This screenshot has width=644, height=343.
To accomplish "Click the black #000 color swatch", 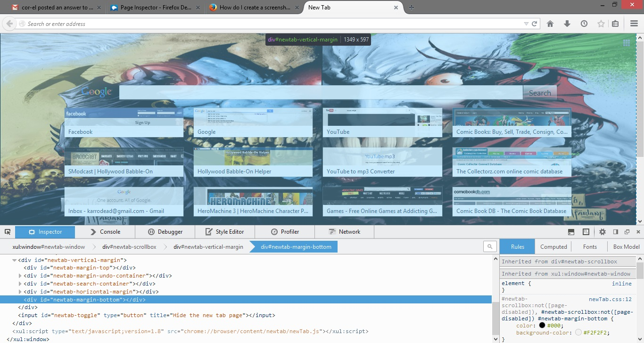I will [x=542, y=326].
